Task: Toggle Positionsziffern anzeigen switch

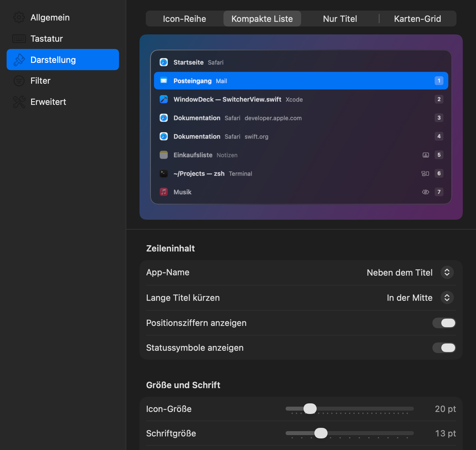Action: [444, 323]
